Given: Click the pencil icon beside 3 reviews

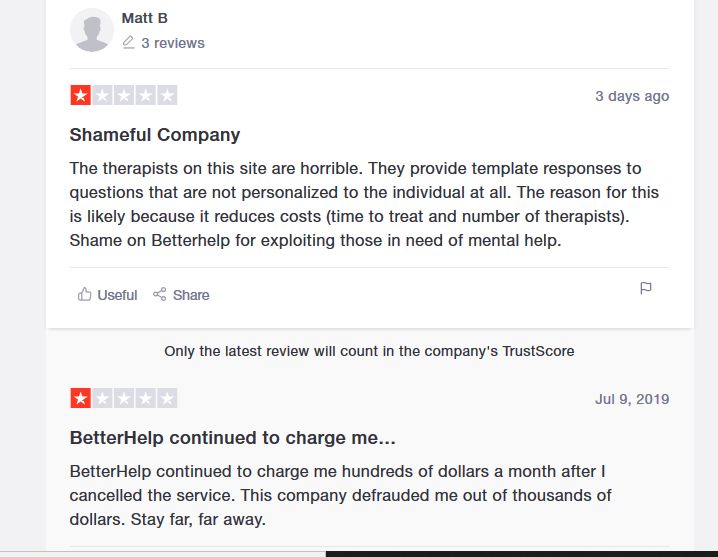Looking at the screenshot, I should coord(128,43).
